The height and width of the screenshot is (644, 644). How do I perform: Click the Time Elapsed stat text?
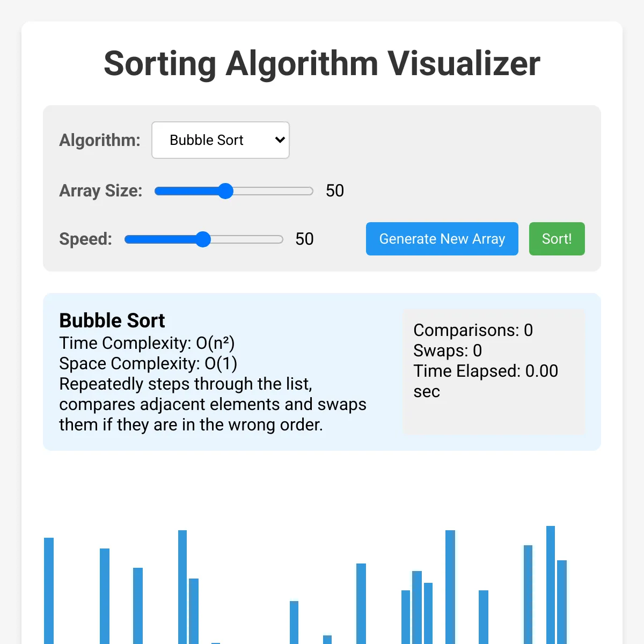coord(486,381)
